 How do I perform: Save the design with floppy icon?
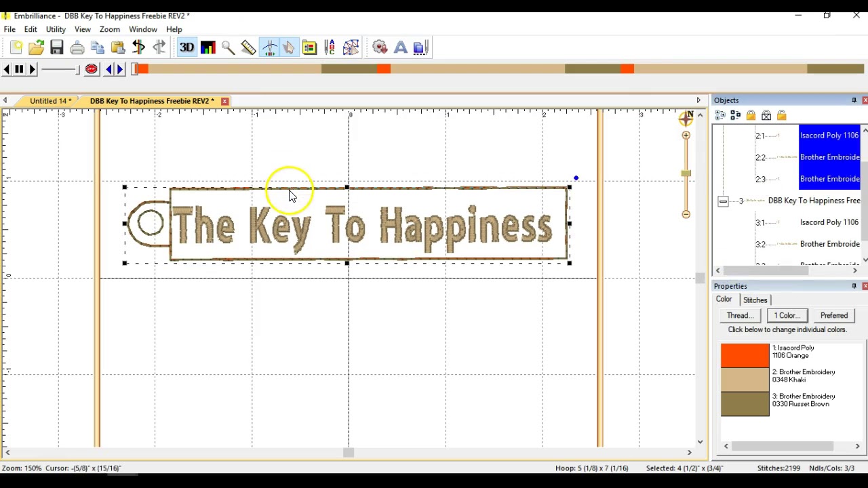tap(57, 47)
